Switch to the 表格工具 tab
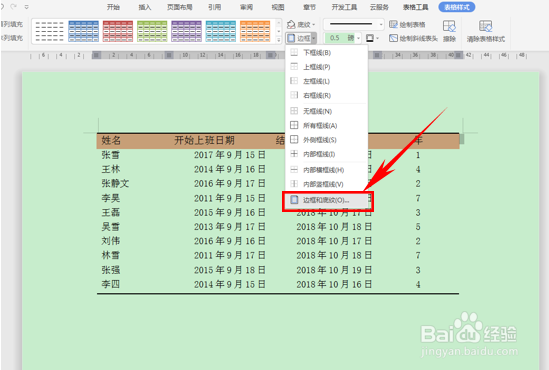This screenshot has width=549, height=370. point(415,7)
